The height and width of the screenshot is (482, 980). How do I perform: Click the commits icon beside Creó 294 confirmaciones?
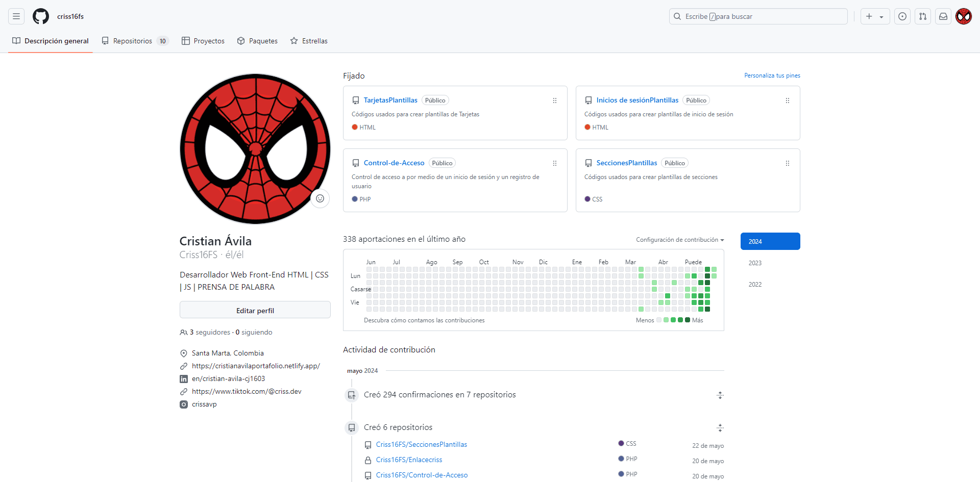pos(352,395)
